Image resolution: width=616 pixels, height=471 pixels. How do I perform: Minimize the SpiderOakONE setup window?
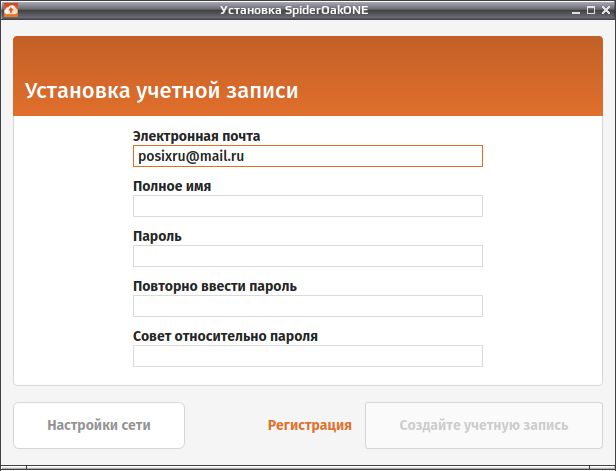click(x=576, y=11)
